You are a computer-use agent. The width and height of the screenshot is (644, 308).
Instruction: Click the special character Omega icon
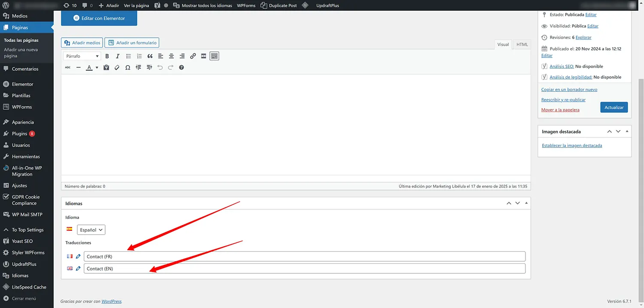tap(128, 67)
